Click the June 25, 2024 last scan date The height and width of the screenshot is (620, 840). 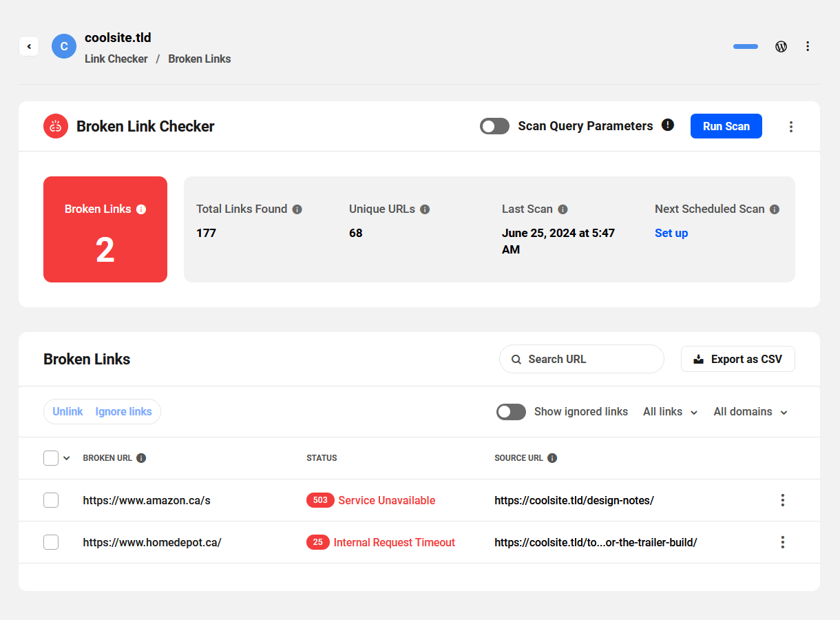pyautogui.click(x=558, y=241)
